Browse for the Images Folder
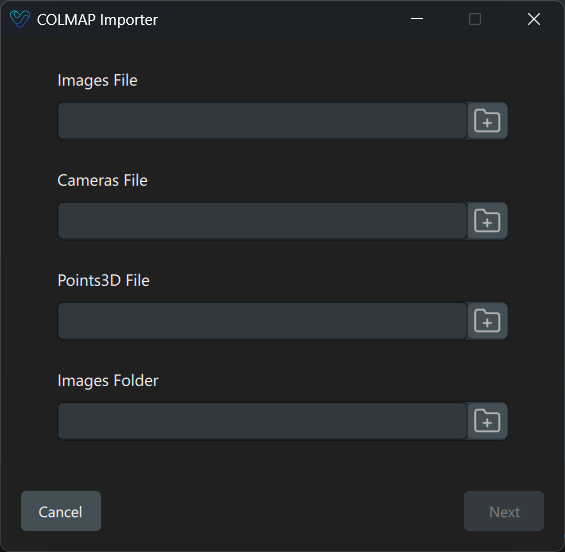This screenshot has height=552, width=565. 487,421
